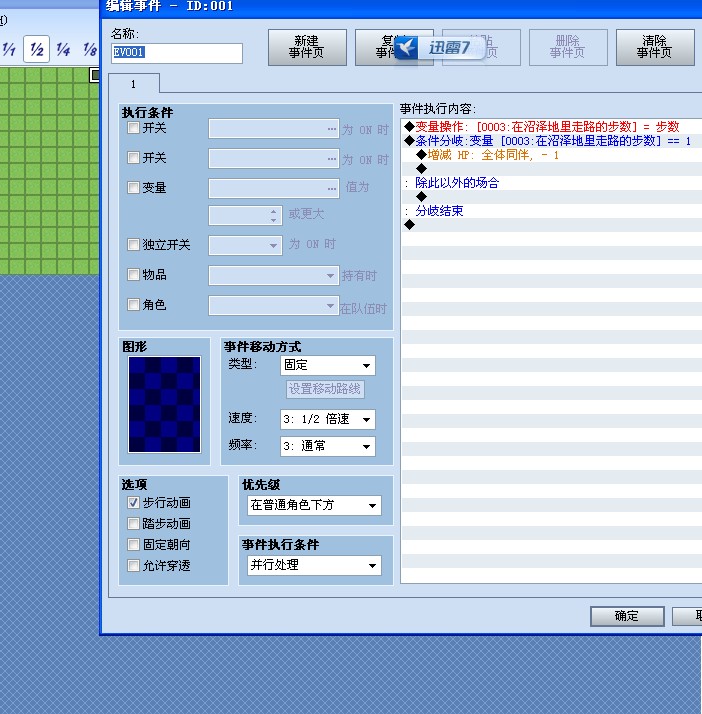The image size is (702, 714).
Task: Click the second 开关 selector field
Action: pos(274,158)
